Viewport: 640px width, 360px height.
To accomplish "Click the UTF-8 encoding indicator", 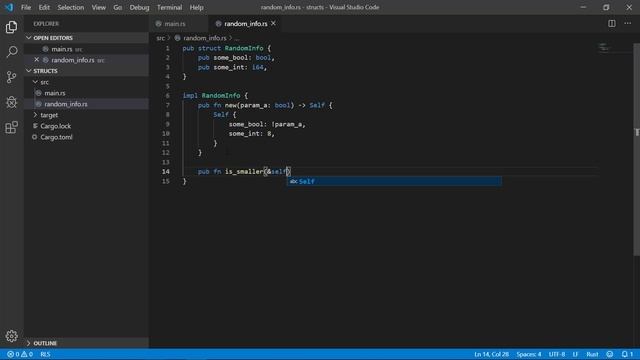I will (x=557, y=354).
